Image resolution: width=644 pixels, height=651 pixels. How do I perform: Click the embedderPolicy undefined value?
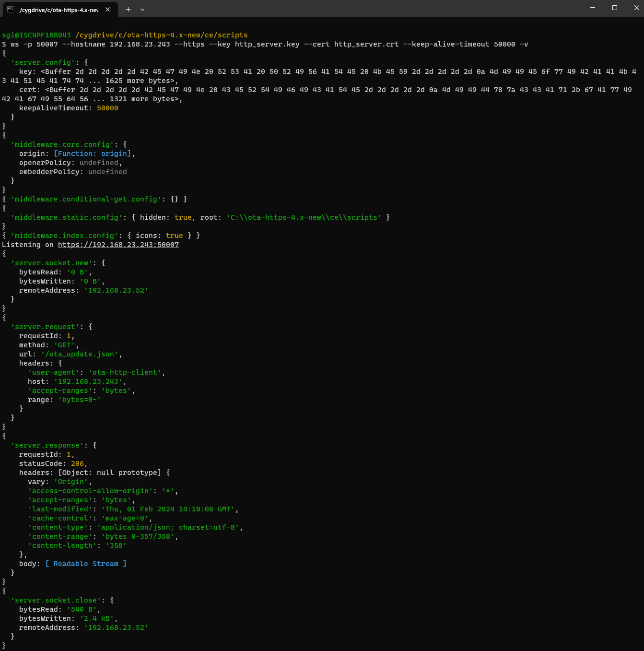point(107,172)
